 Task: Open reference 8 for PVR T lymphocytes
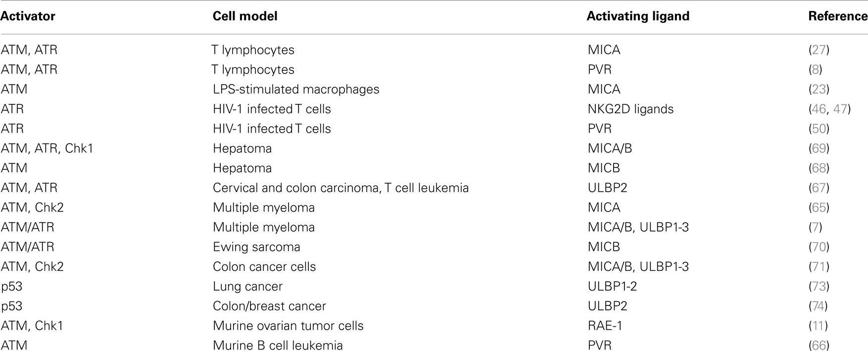click(x=816, y=70)
